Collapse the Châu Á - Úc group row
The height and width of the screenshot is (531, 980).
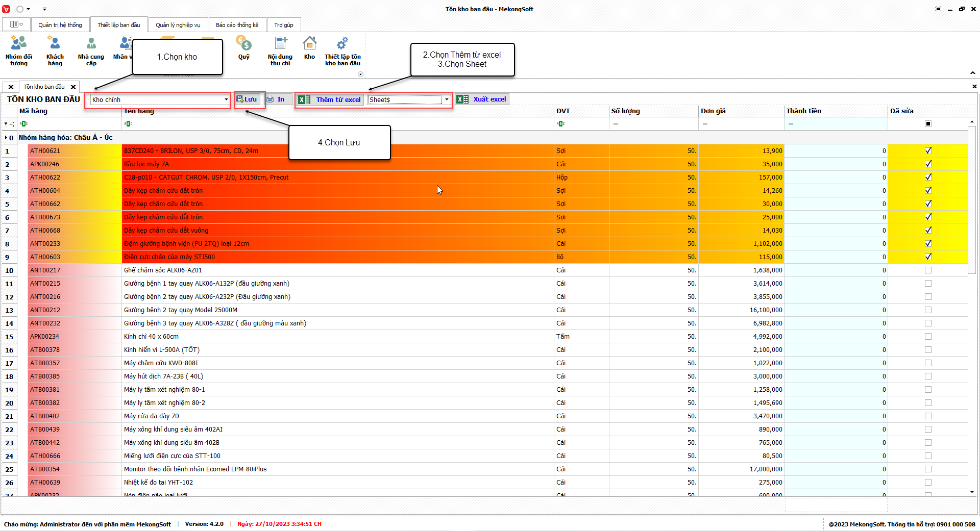tap(6, 138)
